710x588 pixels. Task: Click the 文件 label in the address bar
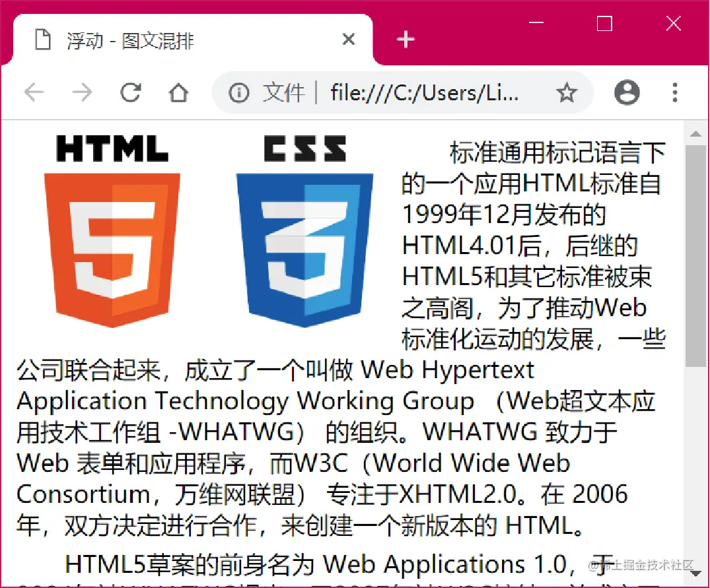(284, 93)
